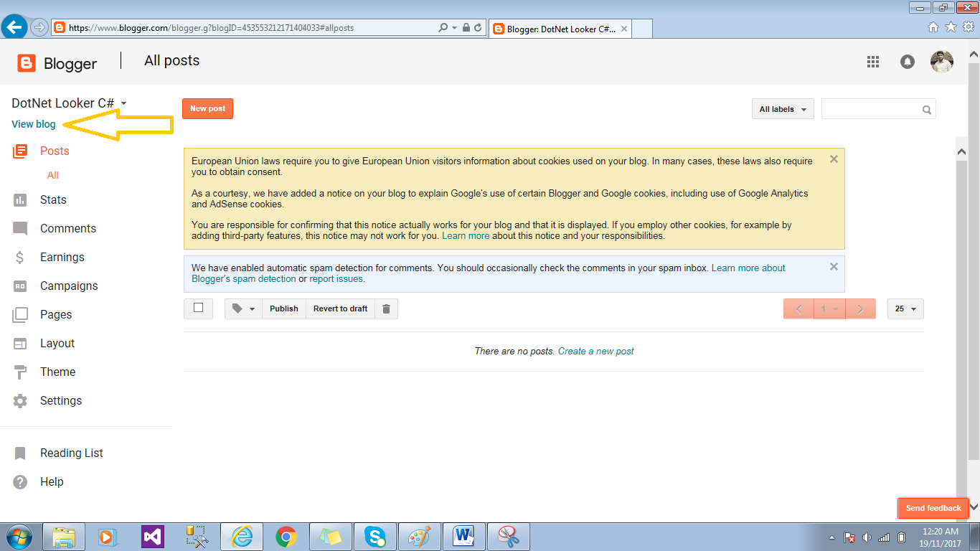980x551 pixels.
Task: Click the Help question mark icon
Action: 20,482
